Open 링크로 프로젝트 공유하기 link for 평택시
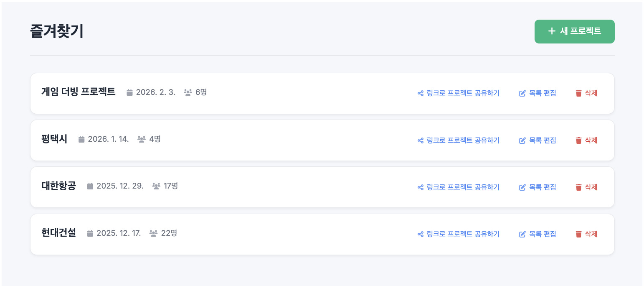The height and width of the screenshot is (286, 644). tap(463, 140)
